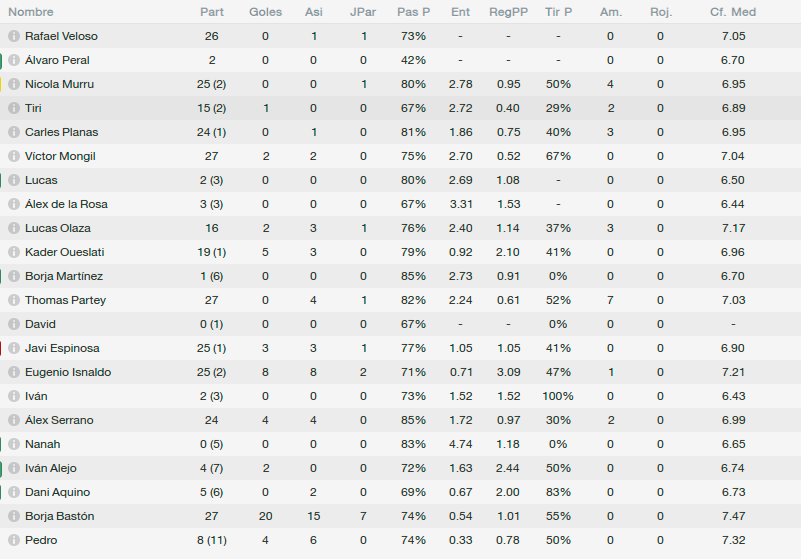Click the info icon beside Nanah
This screenshot has height=559, width=801.
pyautogui.click(x=14, y=445)
